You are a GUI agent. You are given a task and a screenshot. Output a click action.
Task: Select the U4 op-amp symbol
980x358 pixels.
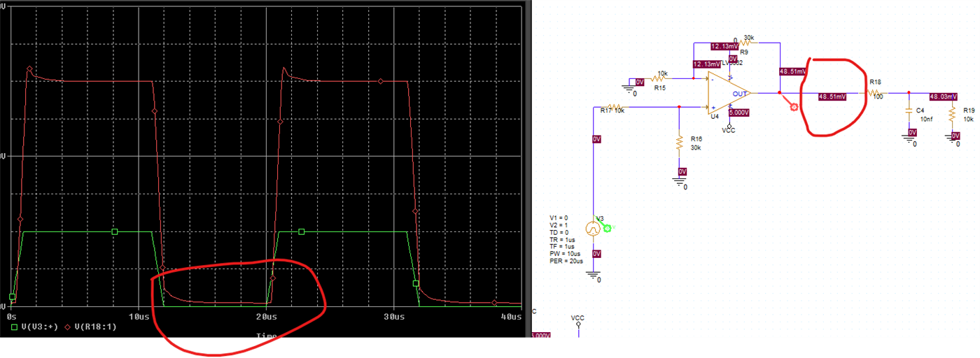(728, 93)
